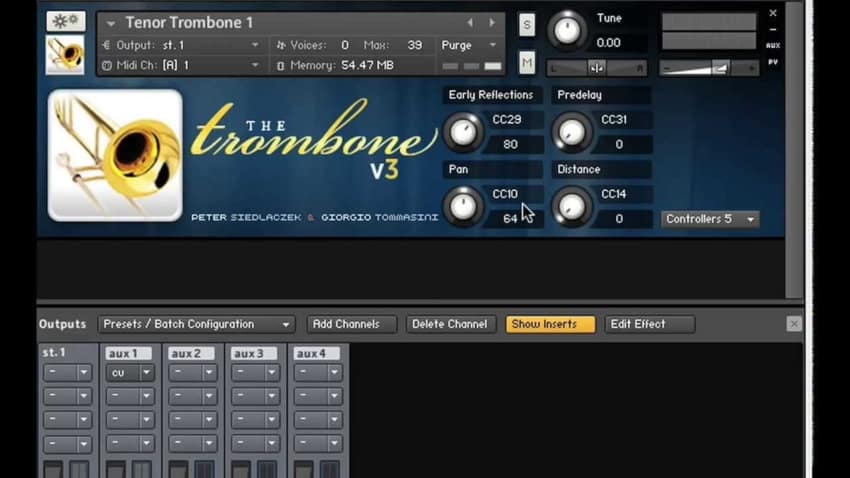Click the Edit Effect button
This screenshot has width=850, height=478.
click(x=649, y=324)
